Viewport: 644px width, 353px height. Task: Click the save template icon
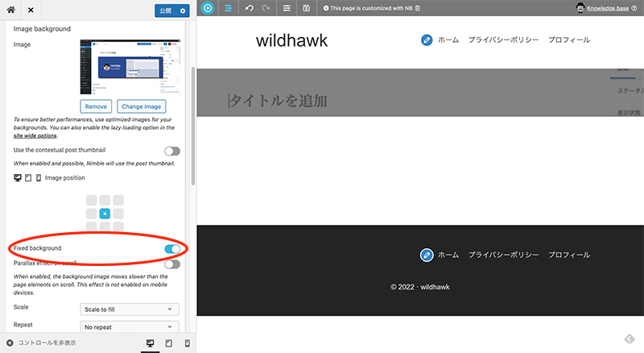pos(307,8)
